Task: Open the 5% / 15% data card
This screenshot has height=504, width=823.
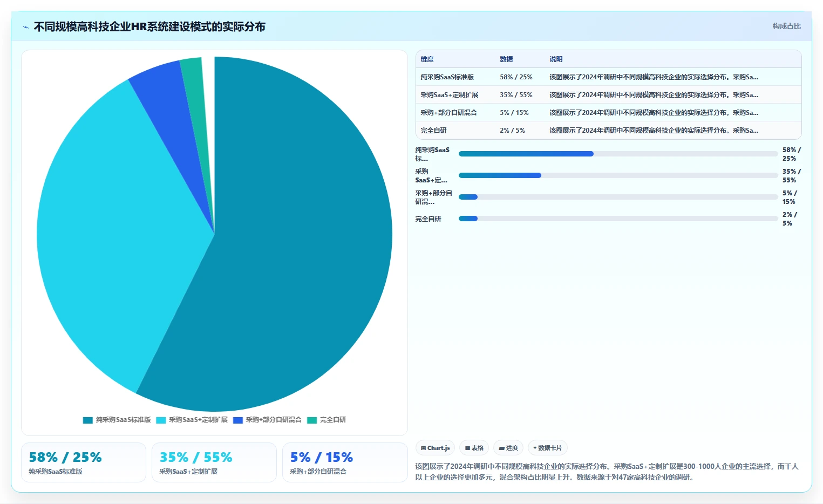Action: [x=345, y=462]
